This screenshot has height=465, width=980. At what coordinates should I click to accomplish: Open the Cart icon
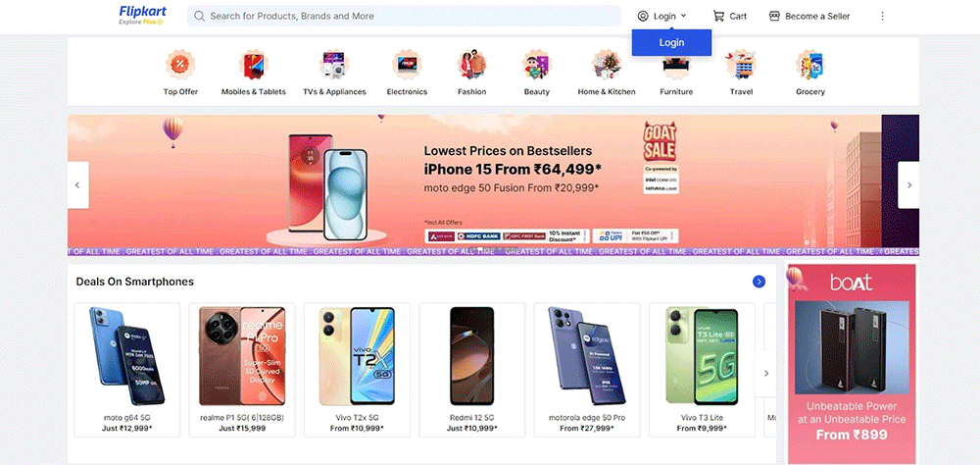[x=718, y=16]
